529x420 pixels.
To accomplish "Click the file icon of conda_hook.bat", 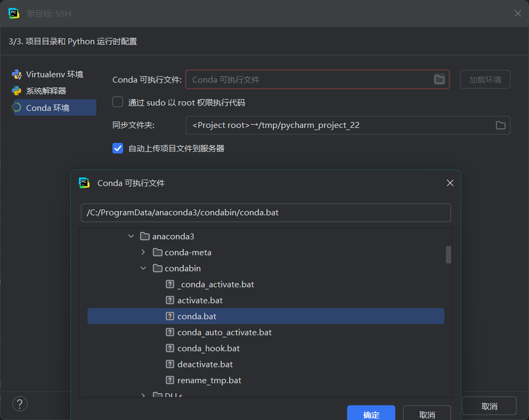I will 170,348.
